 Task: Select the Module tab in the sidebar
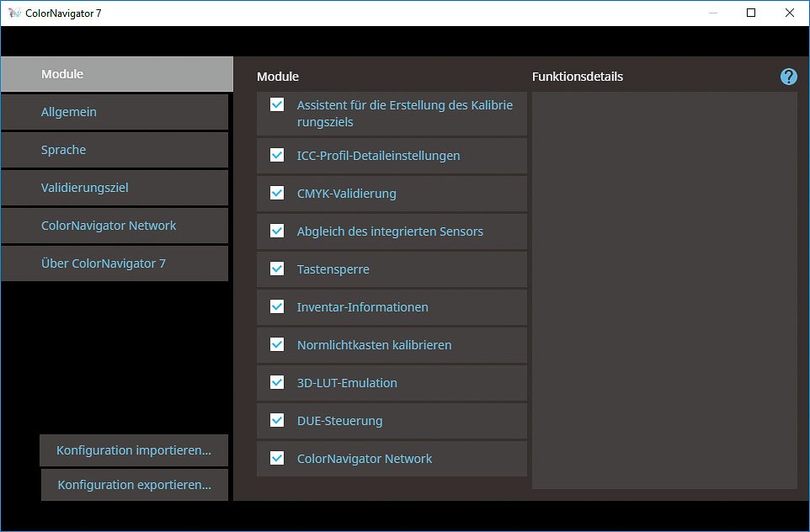point(117,74)
